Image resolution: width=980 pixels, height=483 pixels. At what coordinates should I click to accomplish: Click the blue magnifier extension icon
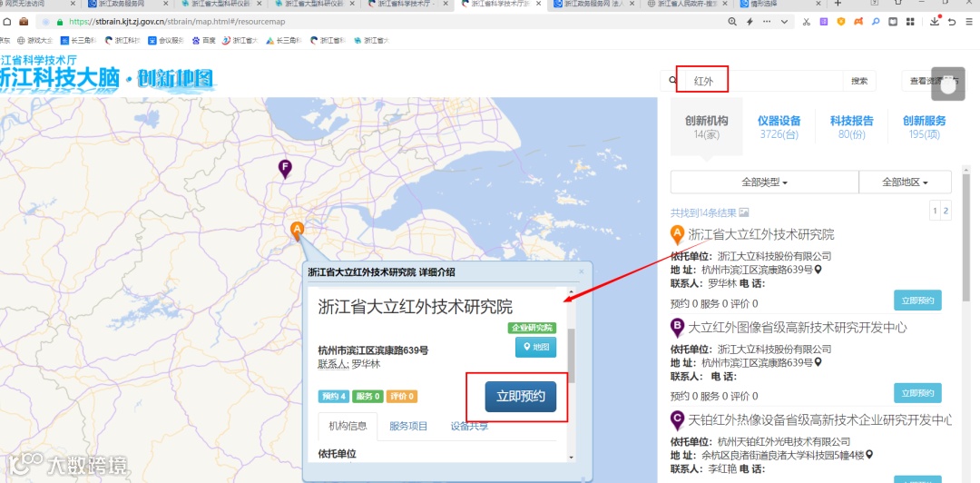877,22
